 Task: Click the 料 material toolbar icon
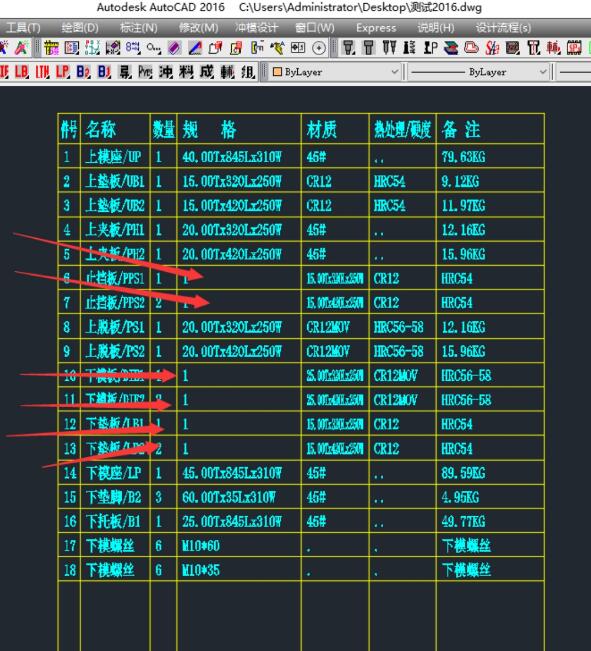point(186,72)
